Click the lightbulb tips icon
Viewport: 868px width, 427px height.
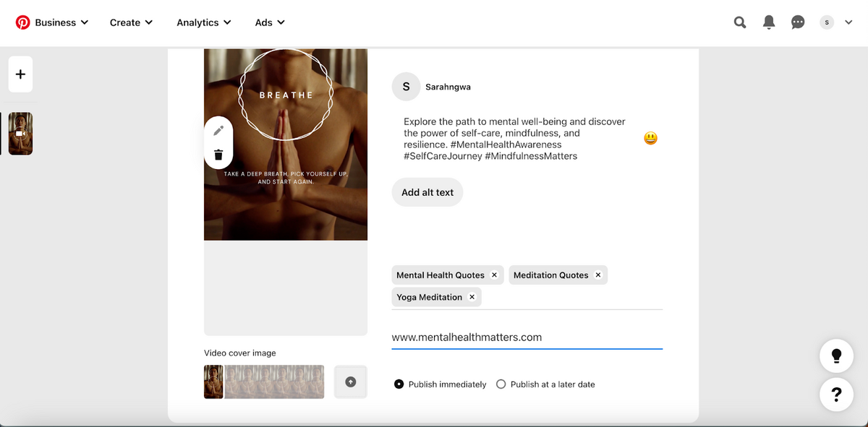point(836,355)
